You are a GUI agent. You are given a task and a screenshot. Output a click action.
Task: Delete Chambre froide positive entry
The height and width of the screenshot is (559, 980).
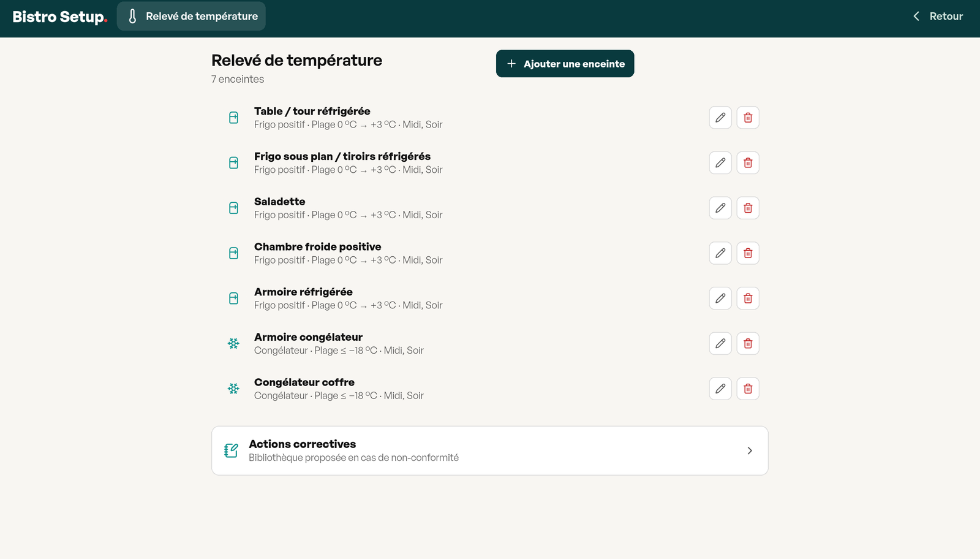(748, 253)
